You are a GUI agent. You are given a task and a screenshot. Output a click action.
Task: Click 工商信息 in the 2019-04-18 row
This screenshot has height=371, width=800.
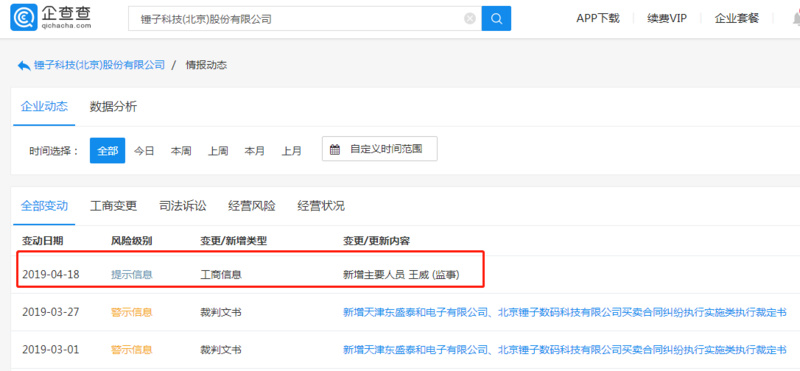pyautogui.click(x=220, y=275)
